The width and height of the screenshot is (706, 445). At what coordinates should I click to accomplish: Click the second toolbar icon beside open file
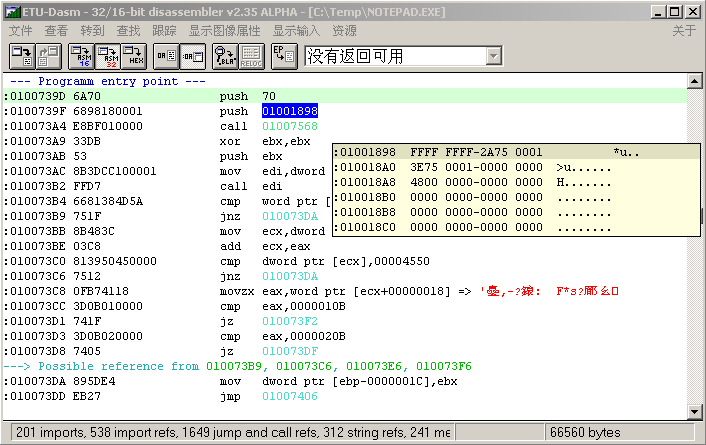(x=48, y=55)
